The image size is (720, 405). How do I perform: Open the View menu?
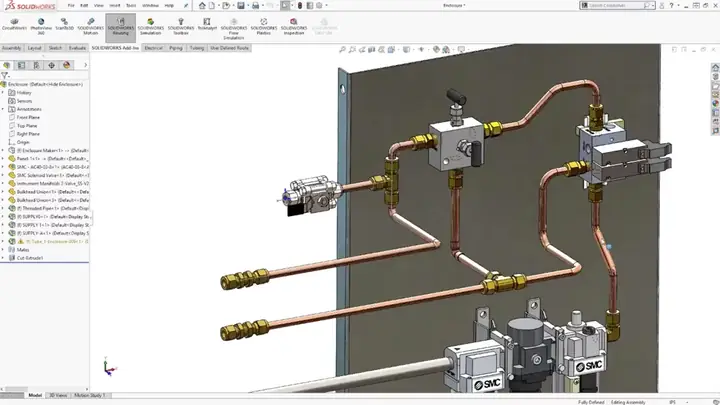coord(99,6)
